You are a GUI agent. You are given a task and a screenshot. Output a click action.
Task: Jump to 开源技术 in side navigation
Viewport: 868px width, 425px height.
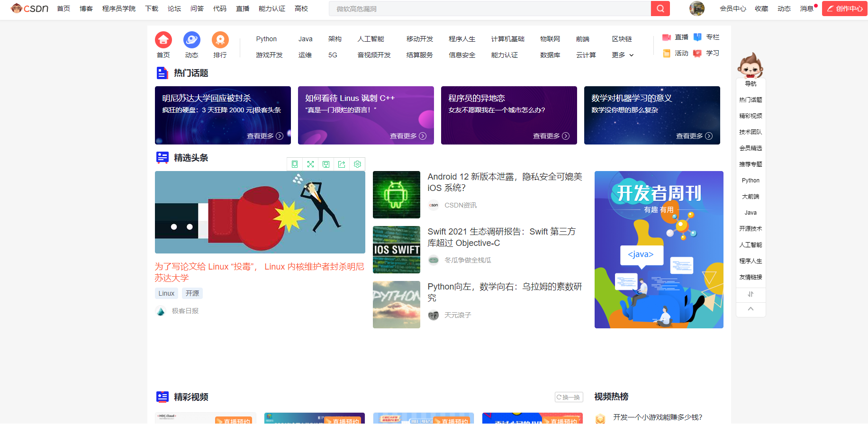tap(750, 229)
